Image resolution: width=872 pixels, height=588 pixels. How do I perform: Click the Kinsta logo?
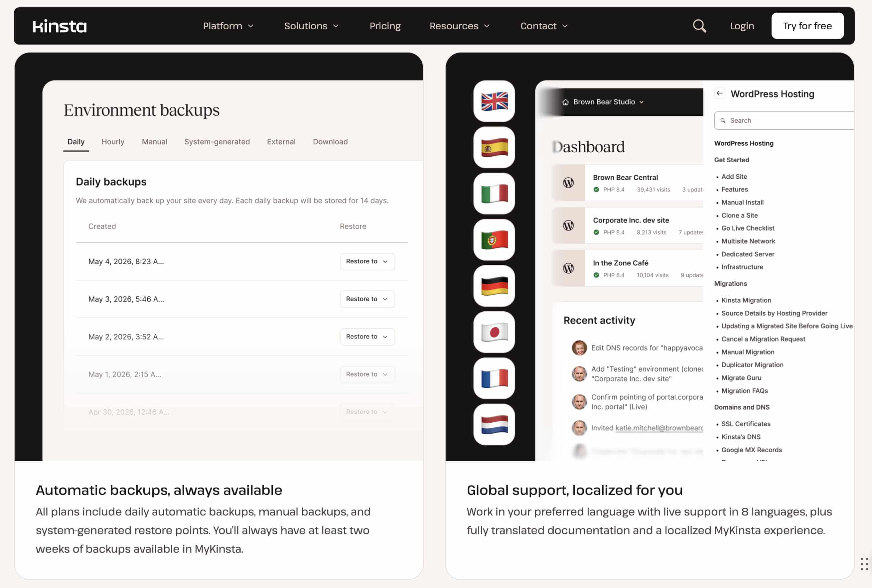point(60,26)
